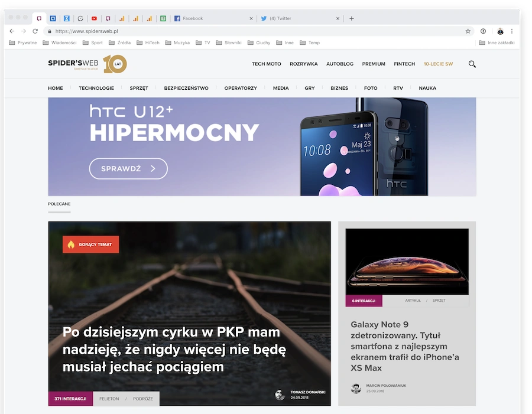Select RTV in the category navigation
The width and height of the screenshot is (532, 414).
[x=398, y=88]
